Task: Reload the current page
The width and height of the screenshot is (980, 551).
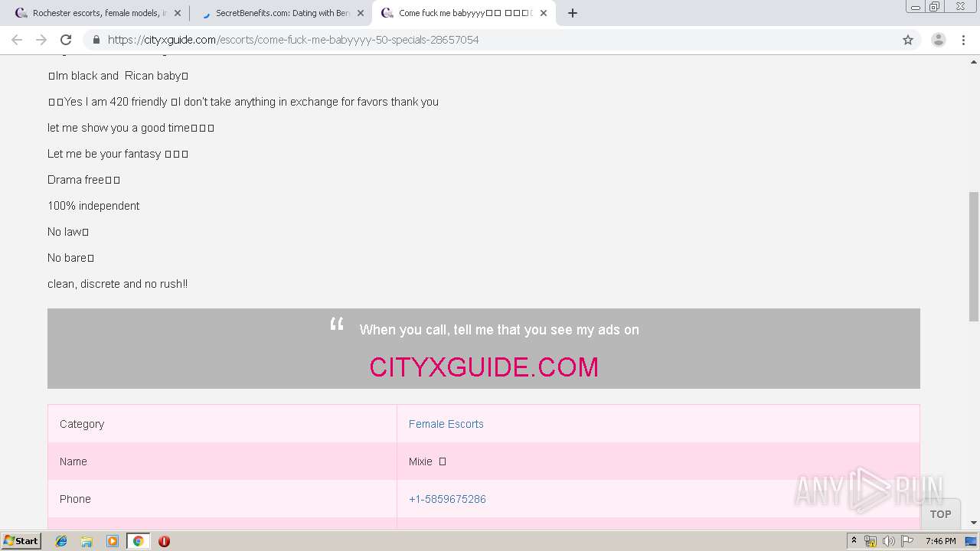Action: tap(66, 40)
